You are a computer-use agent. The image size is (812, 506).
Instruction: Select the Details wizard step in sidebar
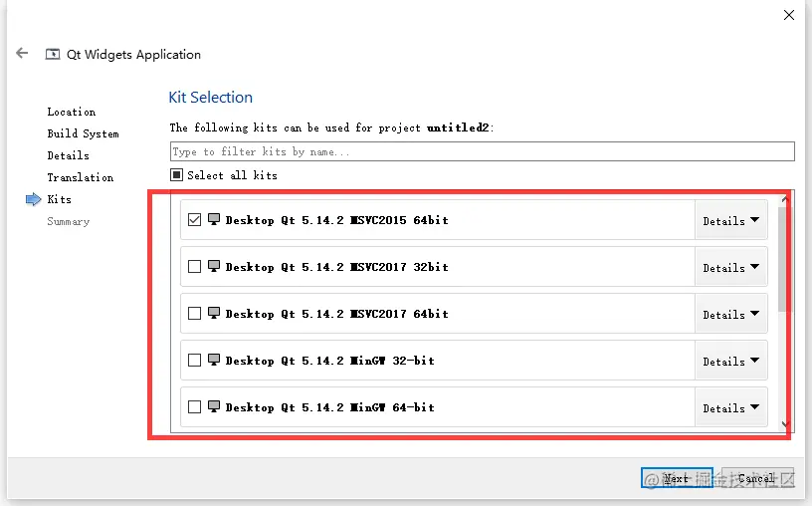(68, 155)
